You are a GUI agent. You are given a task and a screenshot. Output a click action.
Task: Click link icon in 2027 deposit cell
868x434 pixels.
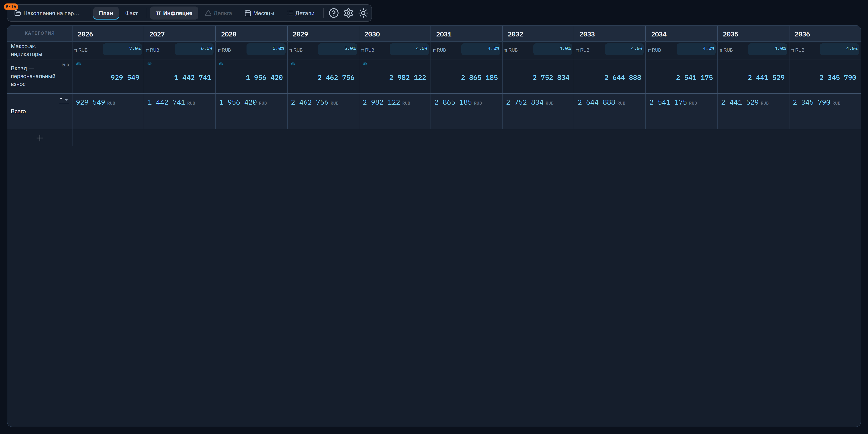150,64
